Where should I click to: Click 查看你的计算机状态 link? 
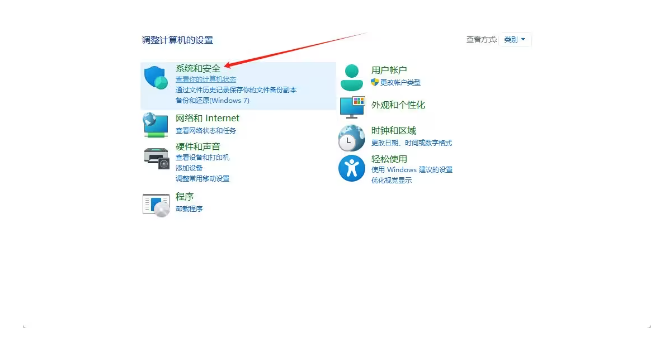[206, 80]
